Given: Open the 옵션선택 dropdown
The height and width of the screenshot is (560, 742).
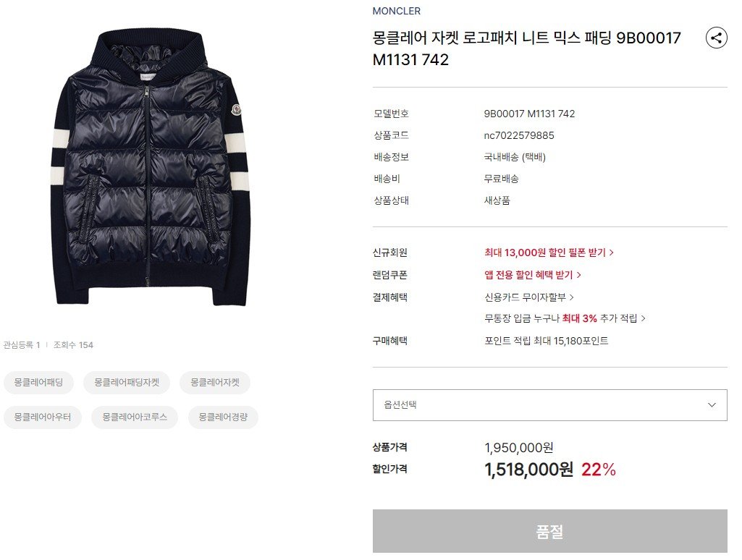Looking at the screenshot, I should (549, 405).
